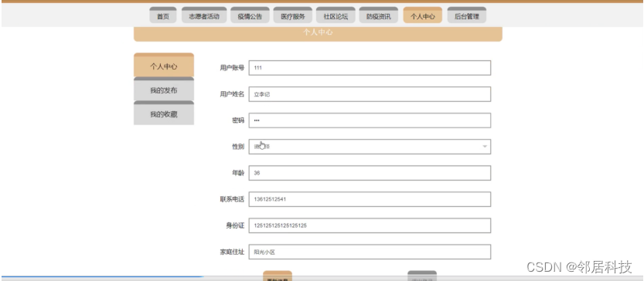The image size is (644, 281).
Task: Open the 后台管理 navigation tab
Action: click(467, 15)
